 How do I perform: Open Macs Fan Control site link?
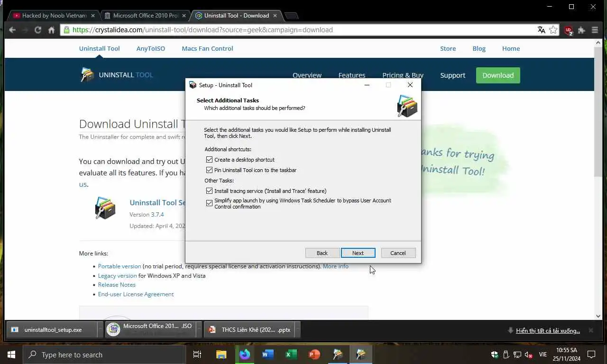point(207,48)
